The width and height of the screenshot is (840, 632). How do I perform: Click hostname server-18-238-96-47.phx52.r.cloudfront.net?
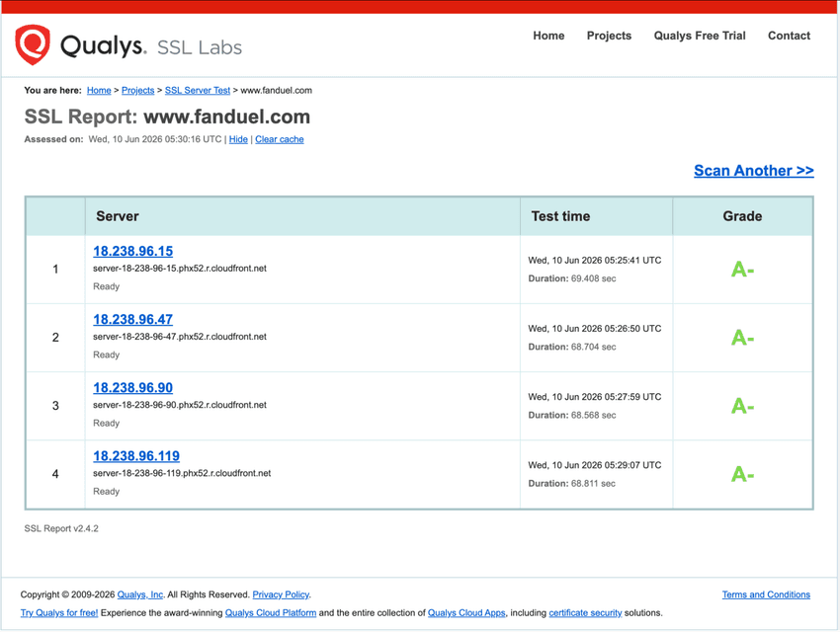180,337
